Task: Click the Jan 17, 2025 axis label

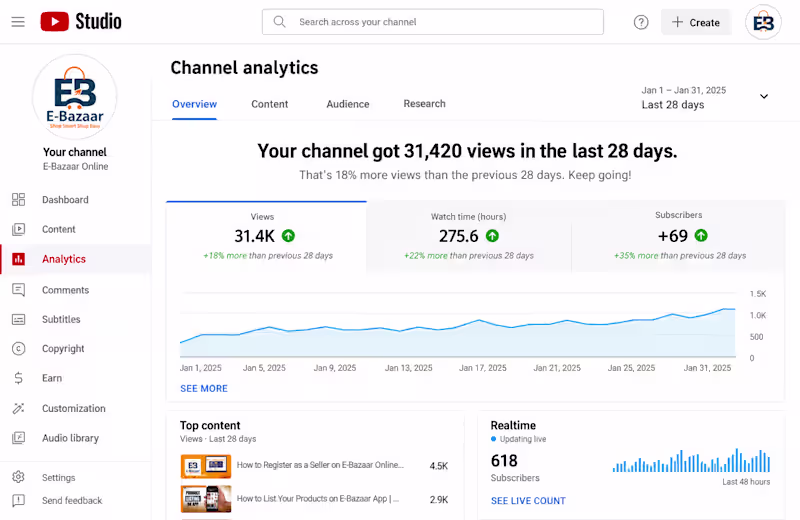Action: click(483, 368)
